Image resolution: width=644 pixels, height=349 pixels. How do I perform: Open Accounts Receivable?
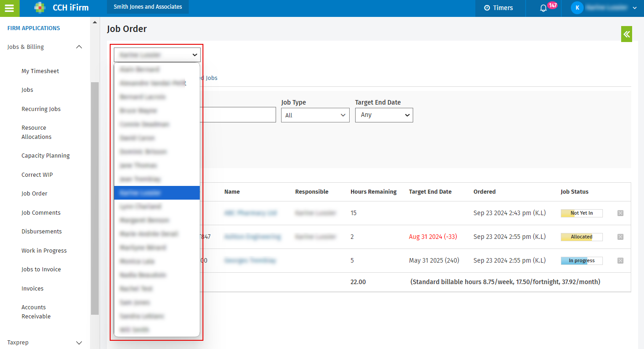[x=36, y=312]
